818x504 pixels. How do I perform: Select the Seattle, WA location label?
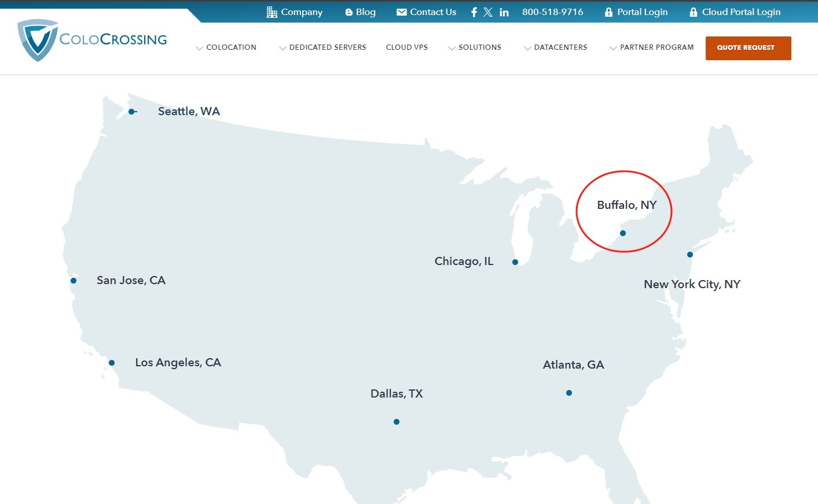pyautogui.click(x=189, y=111)
